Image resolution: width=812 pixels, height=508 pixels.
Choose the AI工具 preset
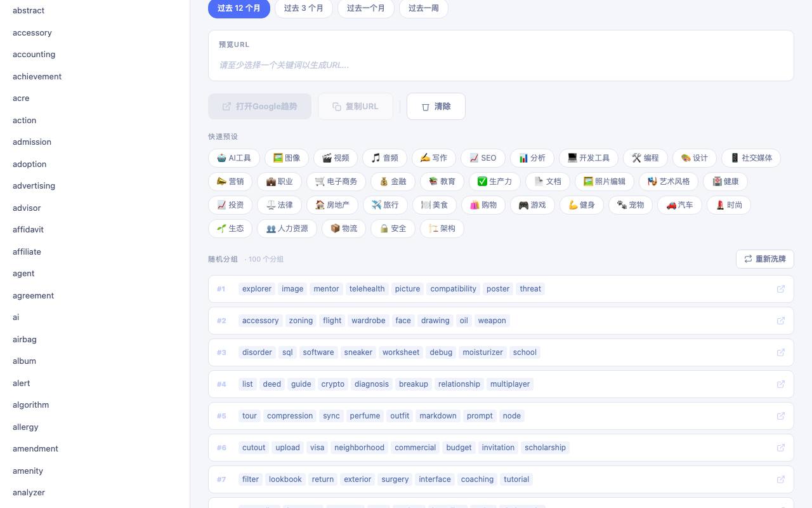pos(234,158)
